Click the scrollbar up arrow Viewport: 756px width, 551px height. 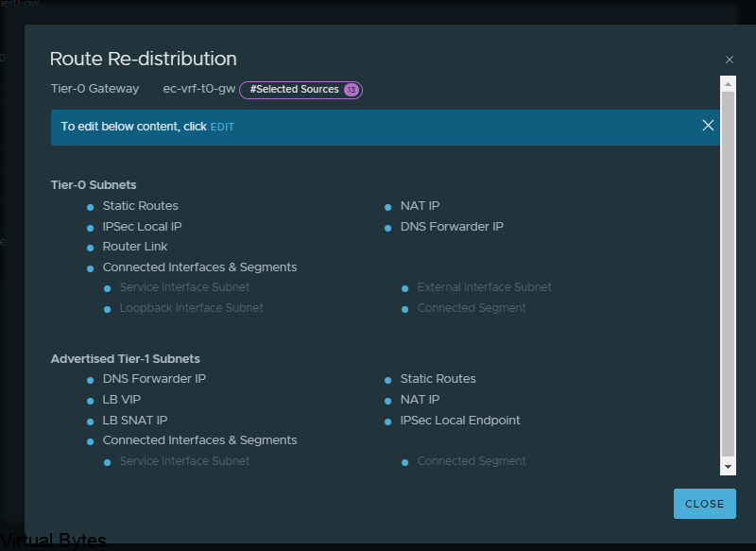click(728, 84)
